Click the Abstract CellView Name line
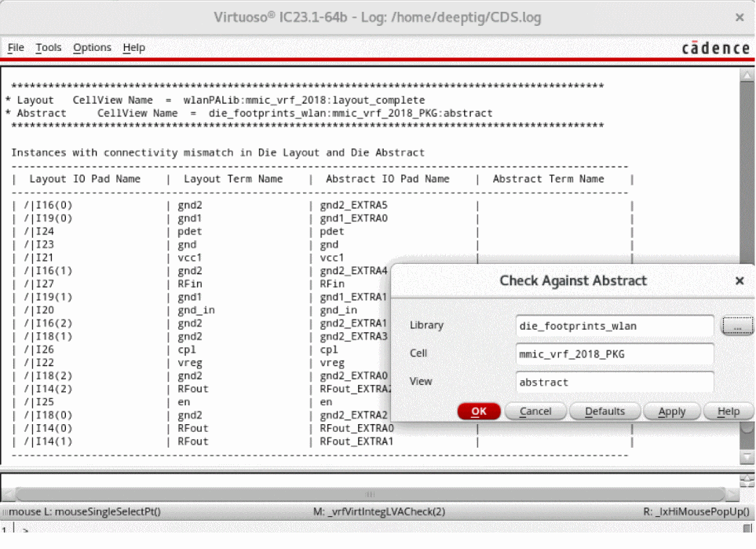 click(249, 113)
